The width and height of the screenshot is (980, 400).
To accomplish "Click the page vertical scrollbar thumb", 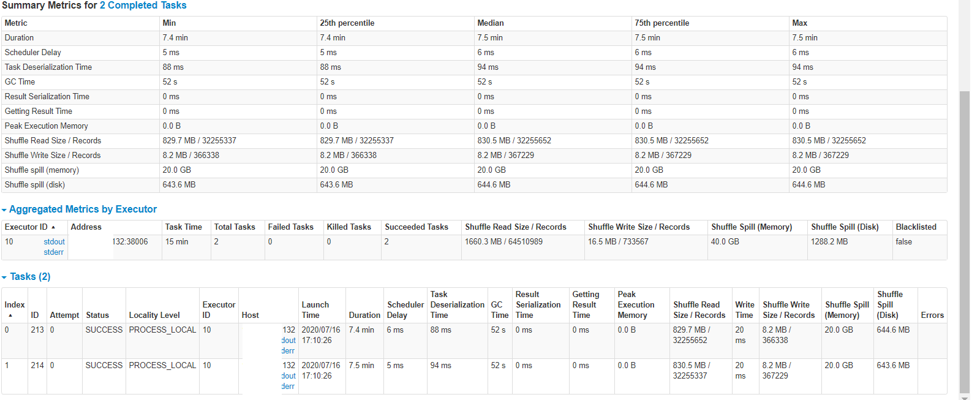I will (x=965, y=241).
